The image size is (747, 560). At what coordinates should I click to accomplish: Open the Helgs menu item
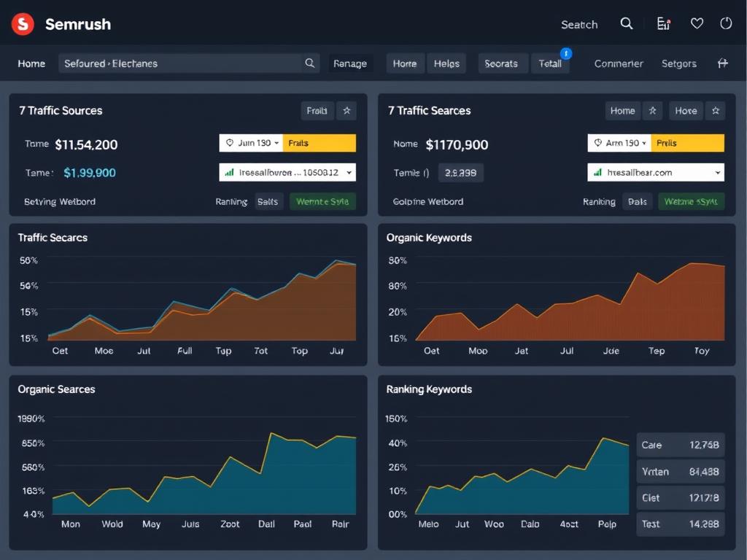point(446,63)
